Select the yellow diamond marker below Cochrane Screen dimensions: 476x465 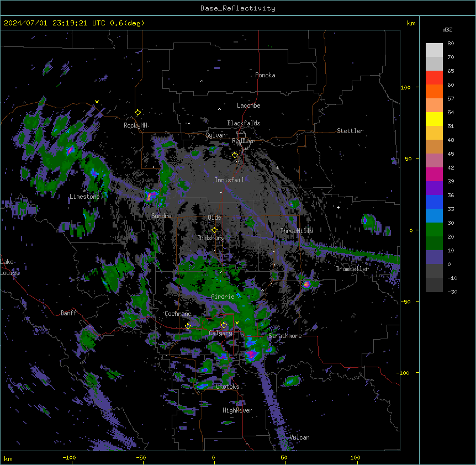pyautogui.click(x=188, y=326)
